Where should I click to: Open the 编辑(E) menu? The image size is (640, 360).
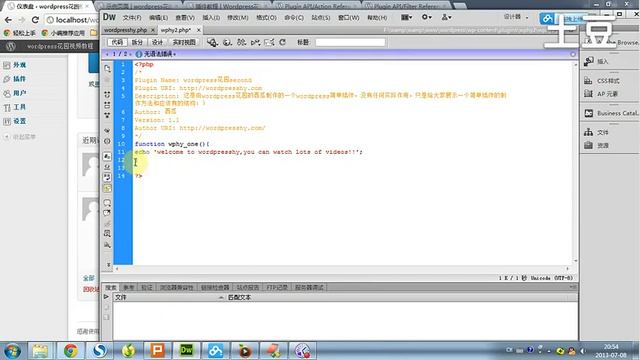[x=158, y=18]
